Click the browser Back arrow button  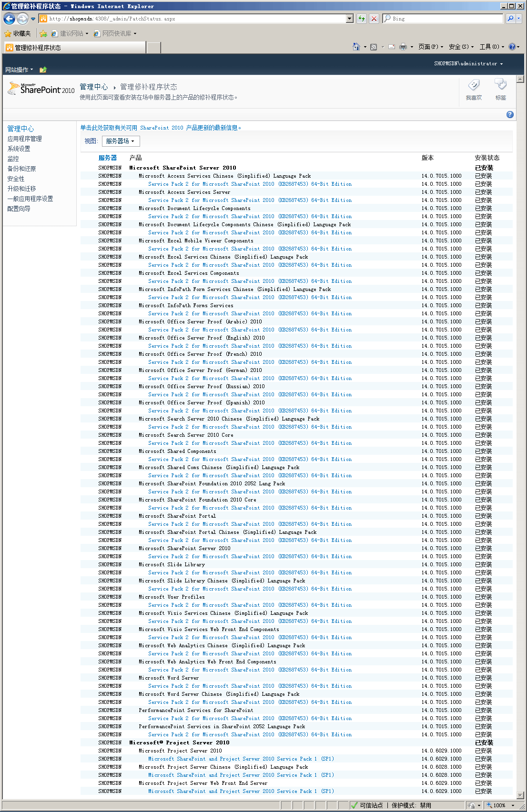[9, 19]
